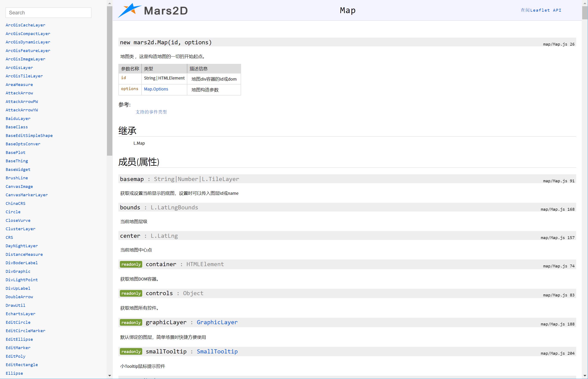The image size is (588, 379).
Task: Open ArcGisImageLayer class page
Action: click(x=25, y=59)
